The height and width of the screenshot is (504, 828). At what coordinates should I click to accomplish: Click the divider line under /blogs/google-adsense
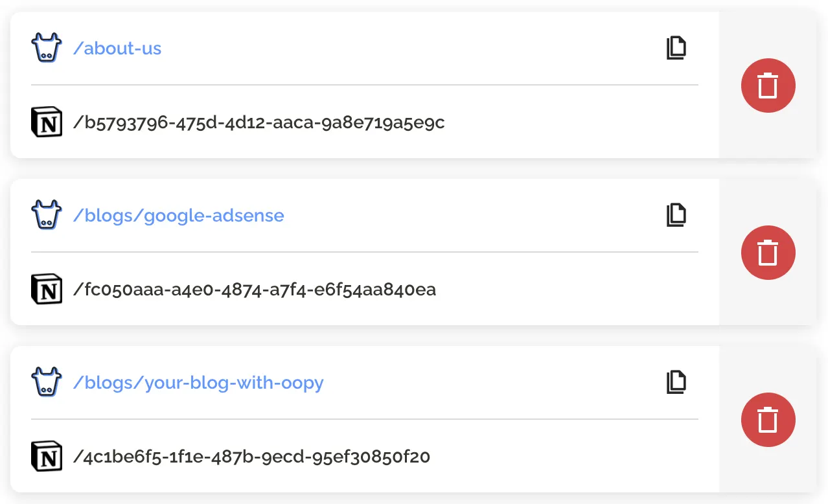point(364,252)
